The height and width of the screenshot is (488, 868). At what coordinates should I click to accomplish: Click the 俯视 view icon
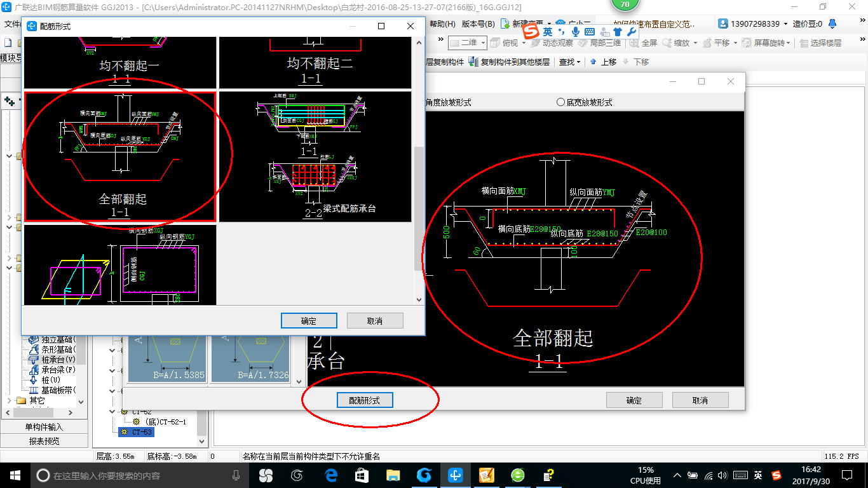pyautogui.click(x=495, y=43)
